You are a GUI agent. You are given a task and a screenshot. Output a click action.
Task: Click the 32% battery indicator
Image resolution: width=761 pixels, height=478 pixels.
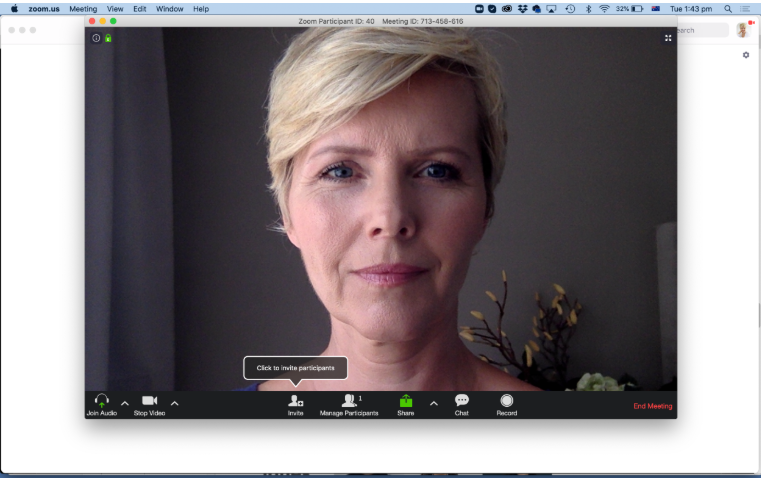[x=629, y=9]
